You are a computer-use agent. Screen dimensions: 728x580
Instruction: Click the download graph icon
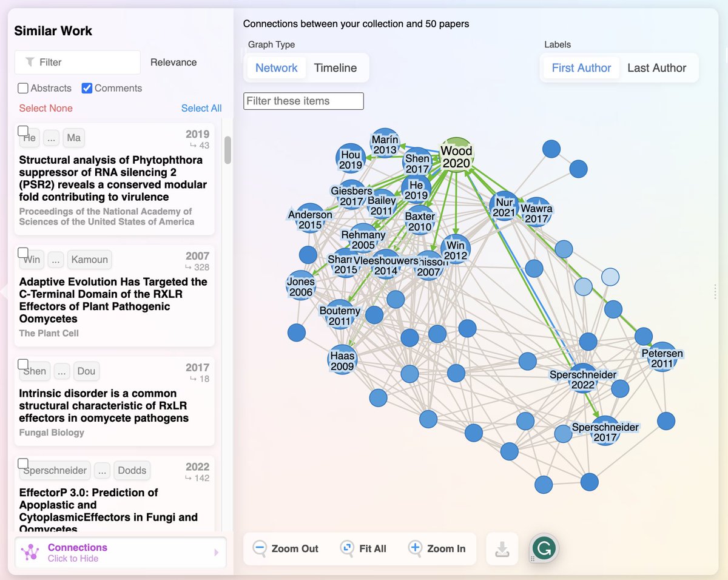click(502, 549)
